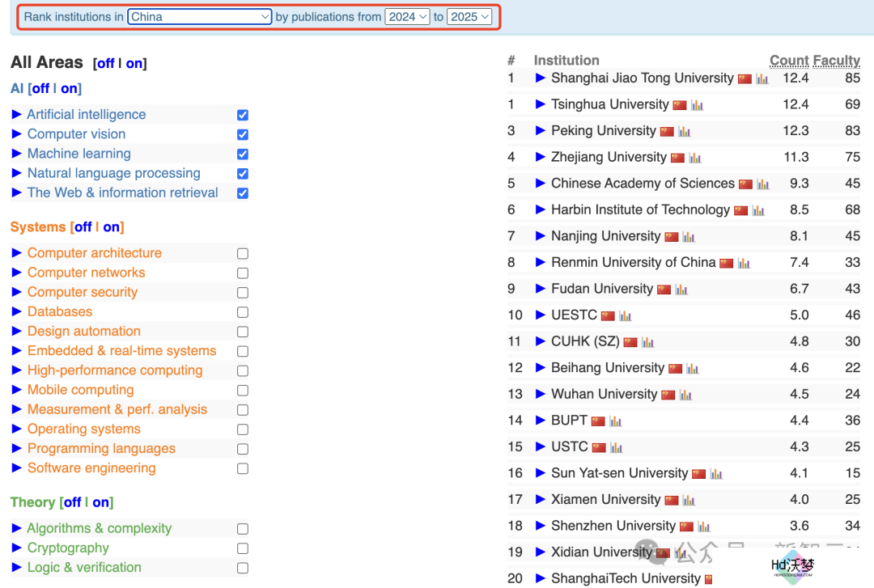
Task: Open bar chart icon for USTC
Action: [x=616, y=447]
